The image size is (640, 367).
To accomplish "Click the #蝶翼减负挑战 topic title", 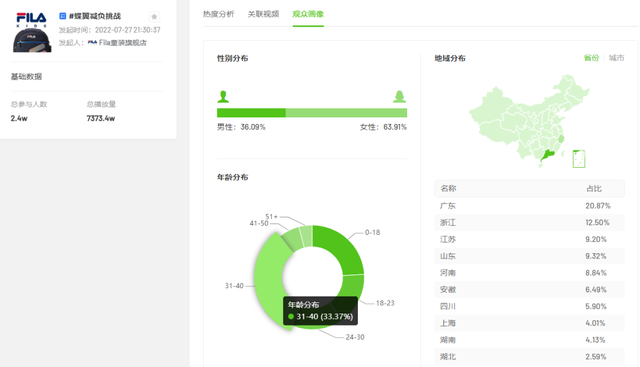I will [x=95, y=16].
